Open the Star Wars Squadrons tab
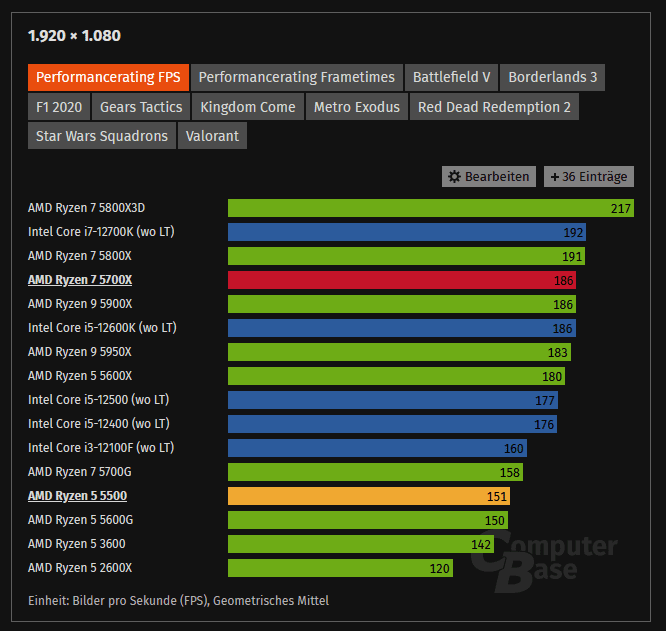The width and height of the screenshot is (666, 631). [x=102, y=136]
